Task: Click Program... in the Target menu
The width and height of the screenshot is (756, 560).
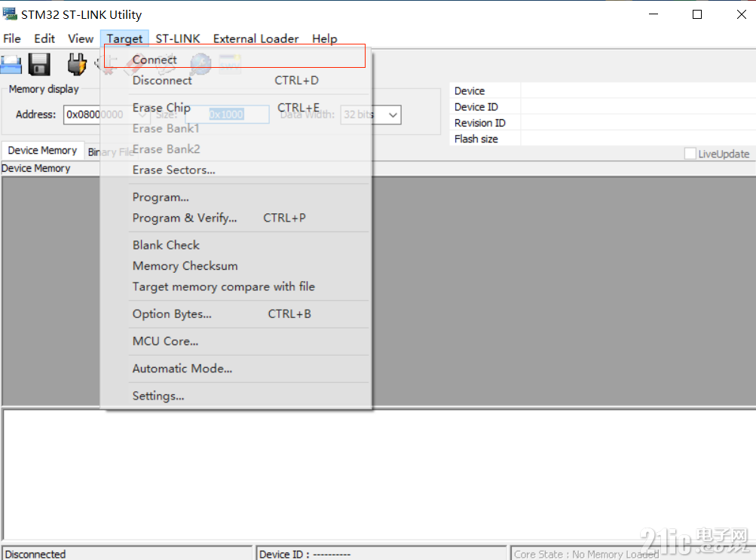Action: [x=236, y=197]
